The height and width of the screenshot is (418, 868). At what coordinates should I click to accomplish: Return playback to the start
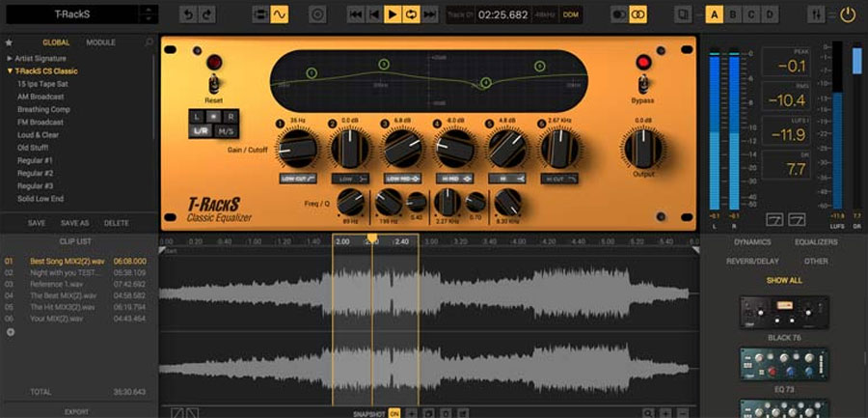(x=374, y=15)
